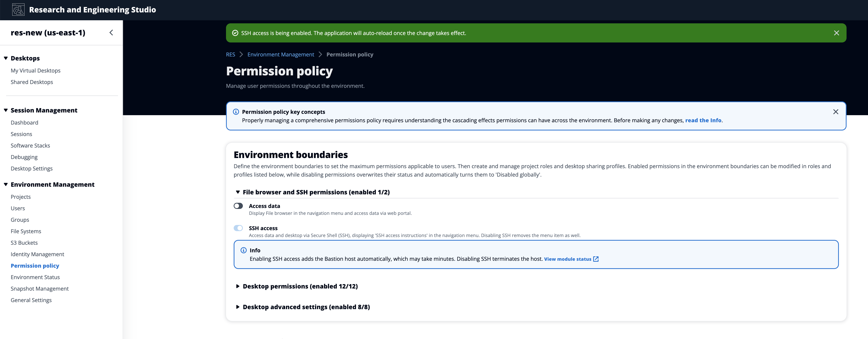Click the Research and Engineering Studio logo icon
This screenshot has height=339, width=868.
click(18, 10)
